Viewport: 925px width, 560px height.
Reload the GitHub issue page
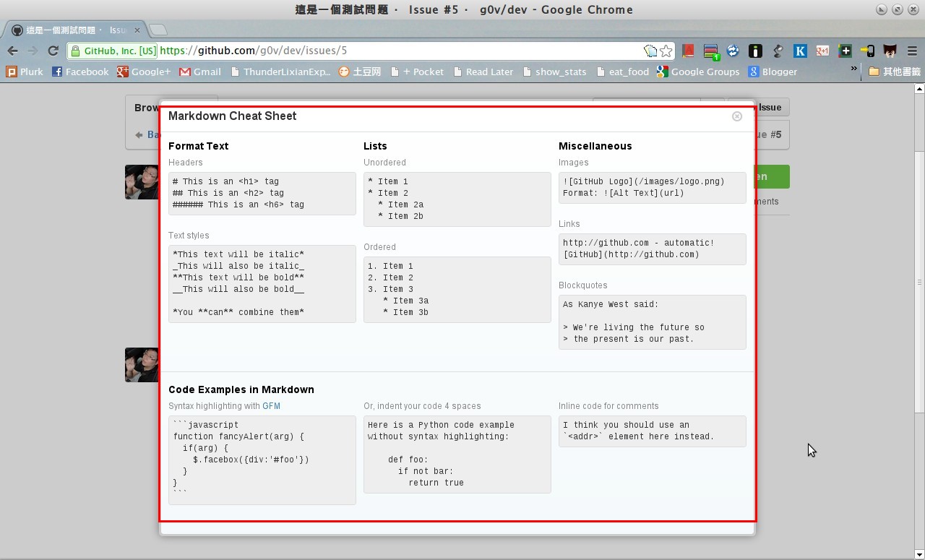[53, 51]
